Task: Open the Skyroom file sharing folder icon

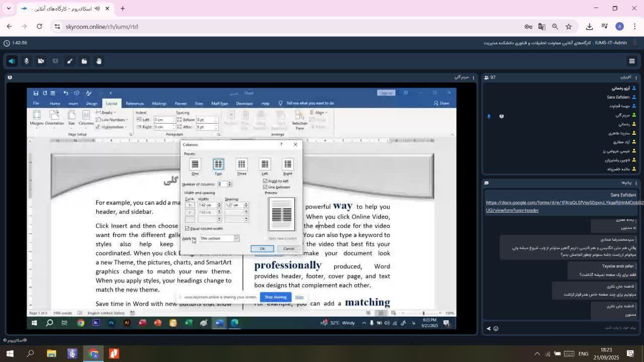Action: click(x=85, y=61)
